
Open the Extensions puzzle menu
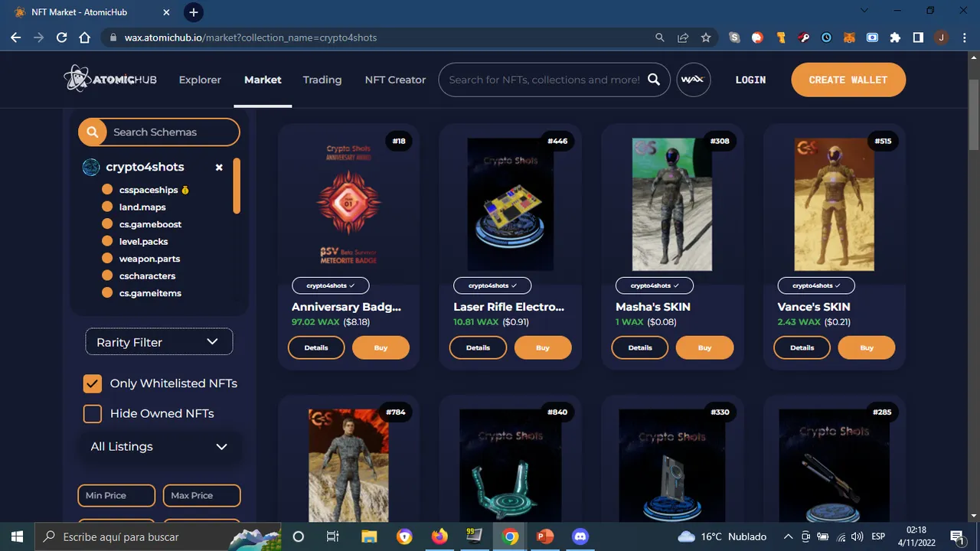tap(895, 37)
